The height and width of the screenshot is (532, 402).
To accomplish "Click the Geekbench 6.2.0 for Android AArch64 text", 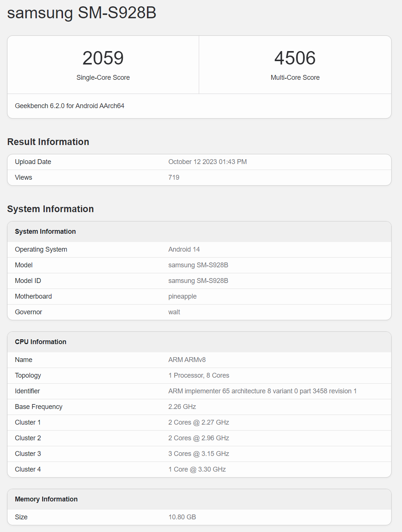I will 70,106.
